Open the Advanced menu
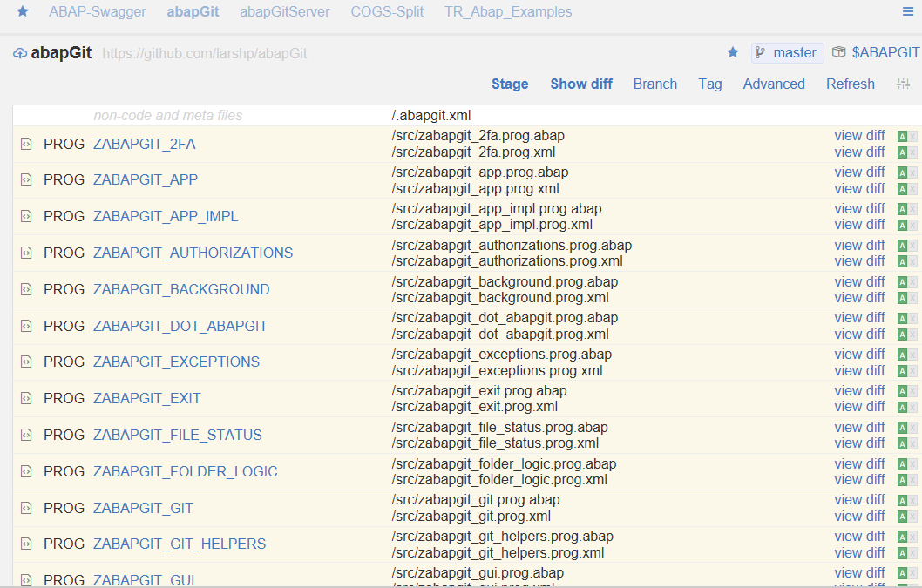This screenshot has height=588, width=922. 774,84
